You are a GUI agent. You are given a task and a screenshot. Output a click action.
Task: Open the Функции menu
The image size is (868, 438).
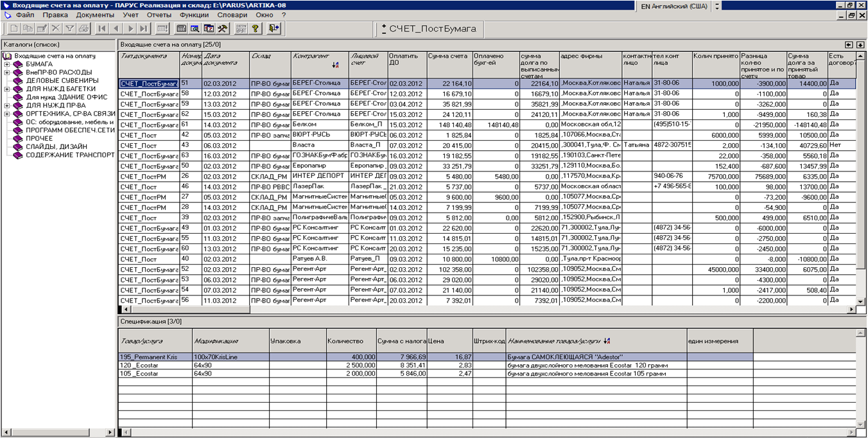pos(194,14)
